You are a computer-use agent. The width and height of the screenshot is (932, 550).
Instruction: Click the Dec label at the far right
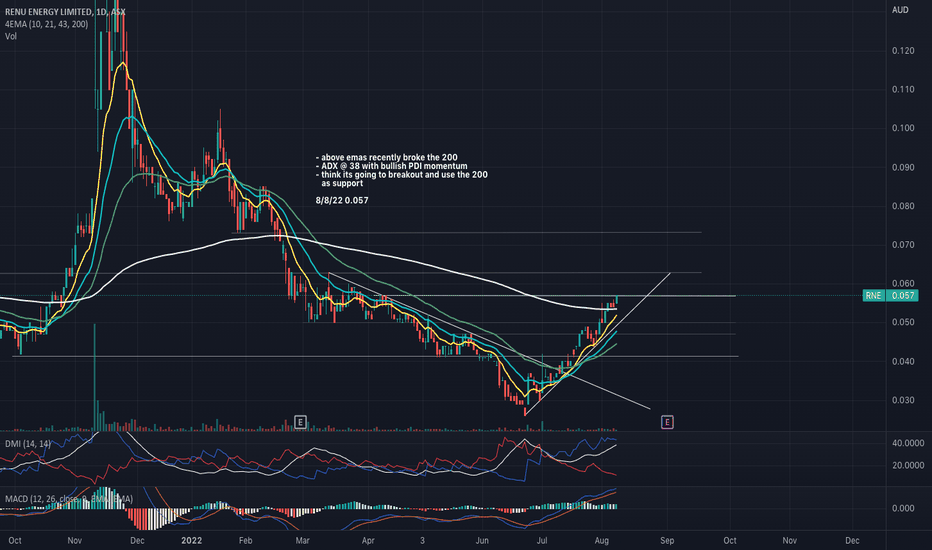(x=852, y=540)
